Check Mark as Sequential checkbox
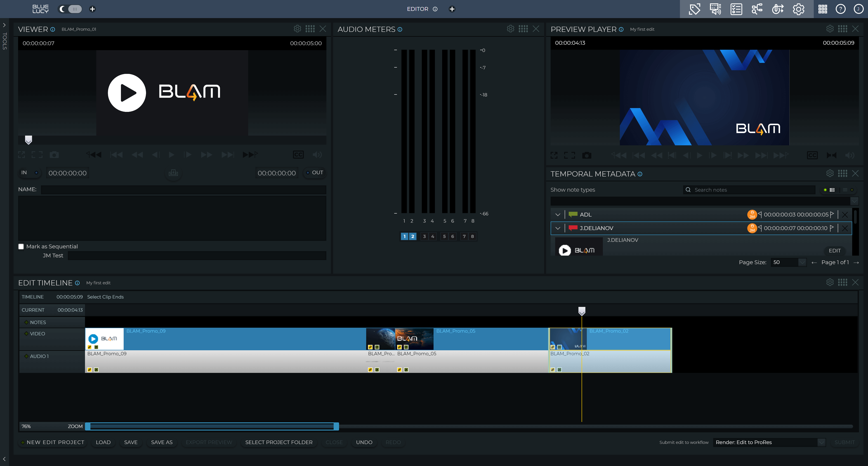 click(x=21, y=247)
